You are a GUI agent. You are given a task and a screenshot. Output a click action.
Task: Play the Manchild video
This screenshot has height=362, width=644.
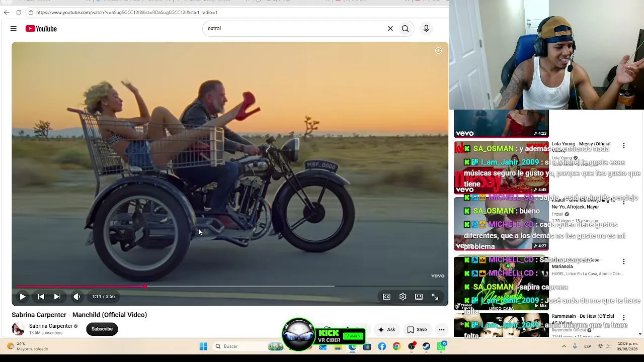(x=23, y=297)
